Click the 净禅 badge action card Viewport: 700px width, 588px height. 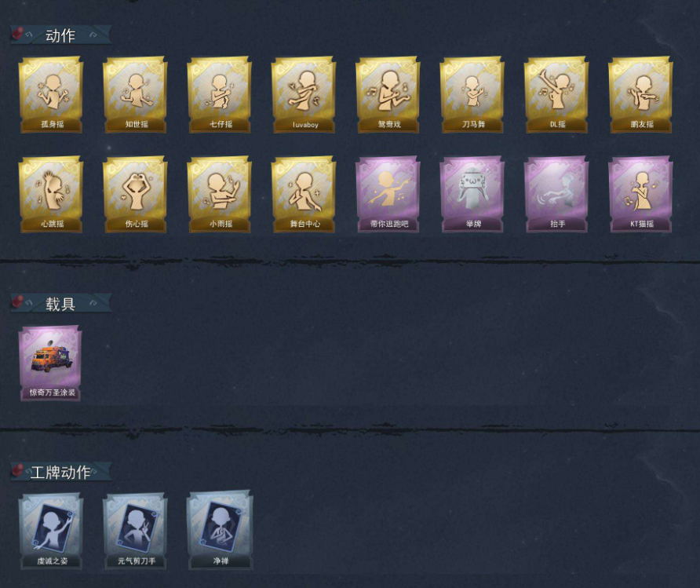pyautogui.click(x=220, y=530)
